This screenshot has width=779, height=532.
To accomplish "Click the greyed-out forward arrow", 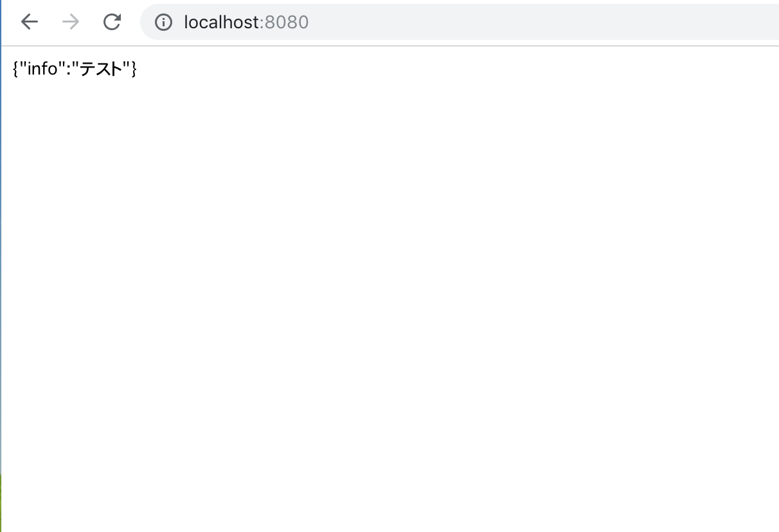I will pos(71,22).
